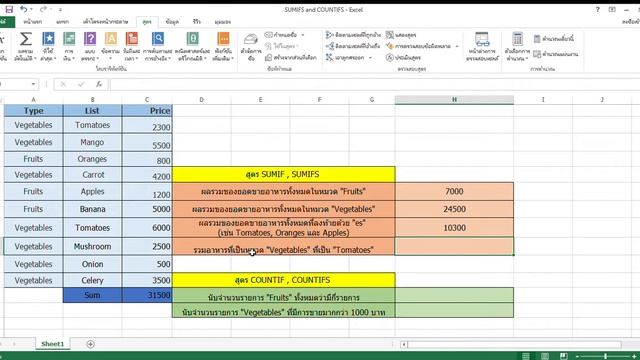This screenshot has height=360, width=640.
Task: Click the Define Name button
Action: [x=282, y=35]
